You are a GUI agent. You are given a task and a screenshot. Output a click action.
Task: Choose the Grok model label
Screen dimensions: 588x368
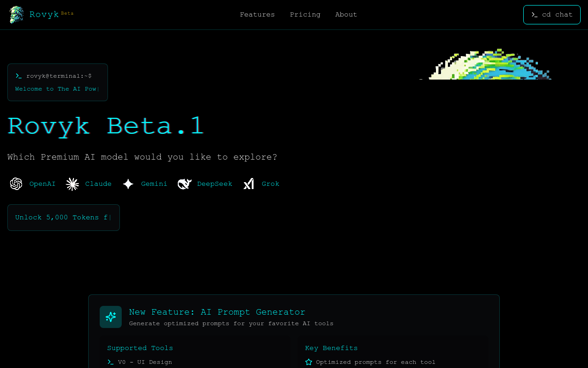click(x=271, y=184)
